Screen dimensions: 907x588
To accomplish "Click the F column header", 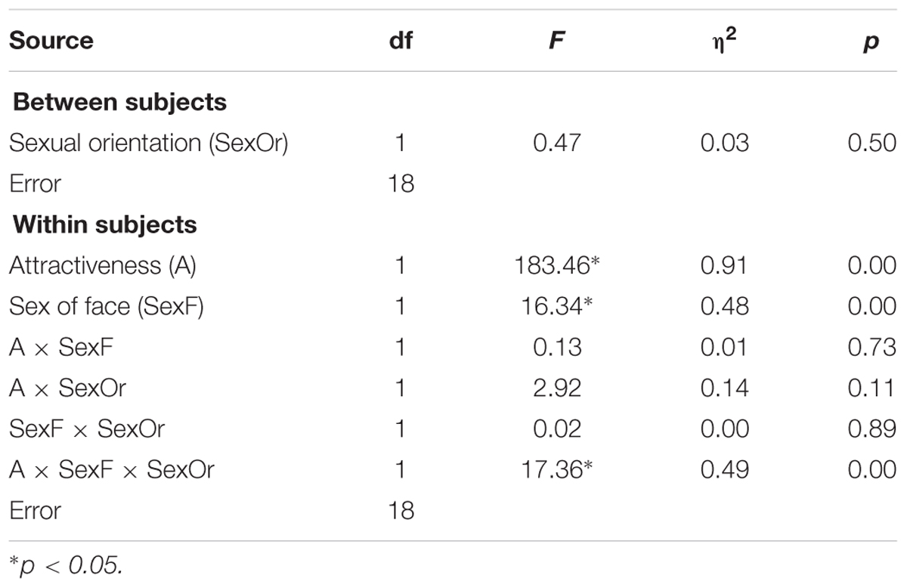I will (x=557, y=40).
